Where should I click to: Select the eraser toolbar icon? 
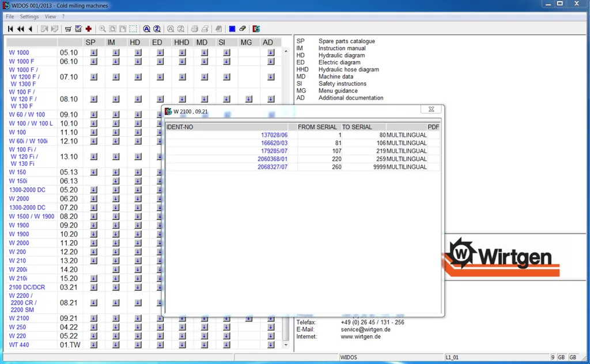tap(243, 29)
